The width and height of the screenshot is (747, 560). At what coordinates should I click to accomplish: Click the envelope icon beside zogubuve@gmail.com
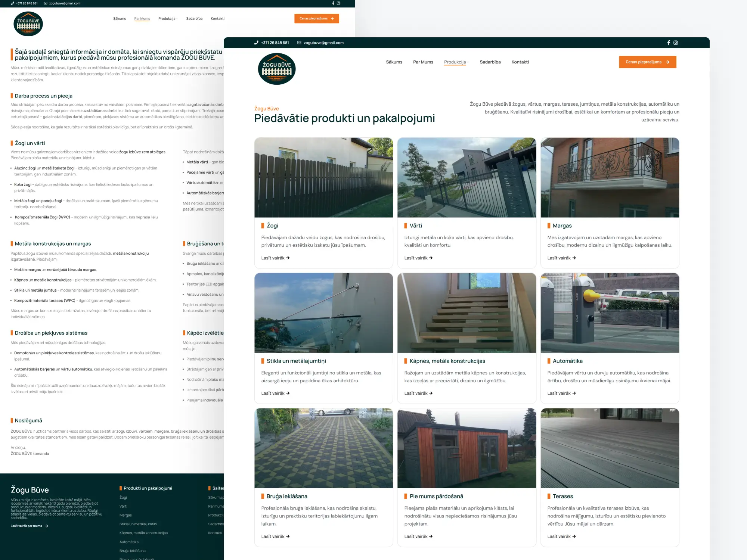pyautogui.click(x=298, y=43)
